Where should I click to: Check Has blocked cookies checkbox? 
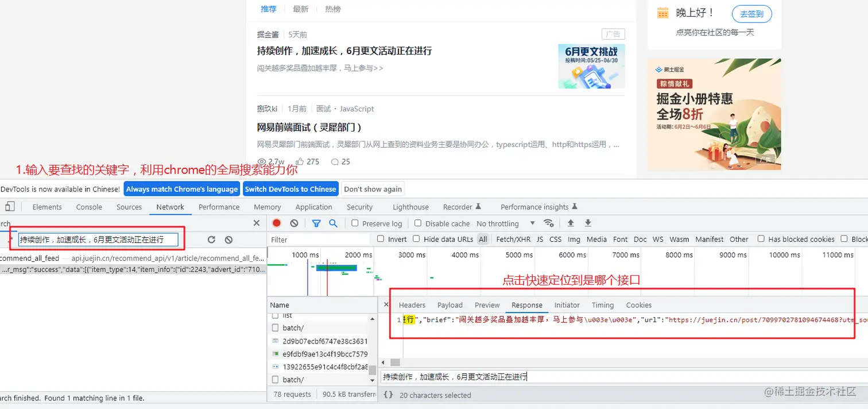point(761,239)
